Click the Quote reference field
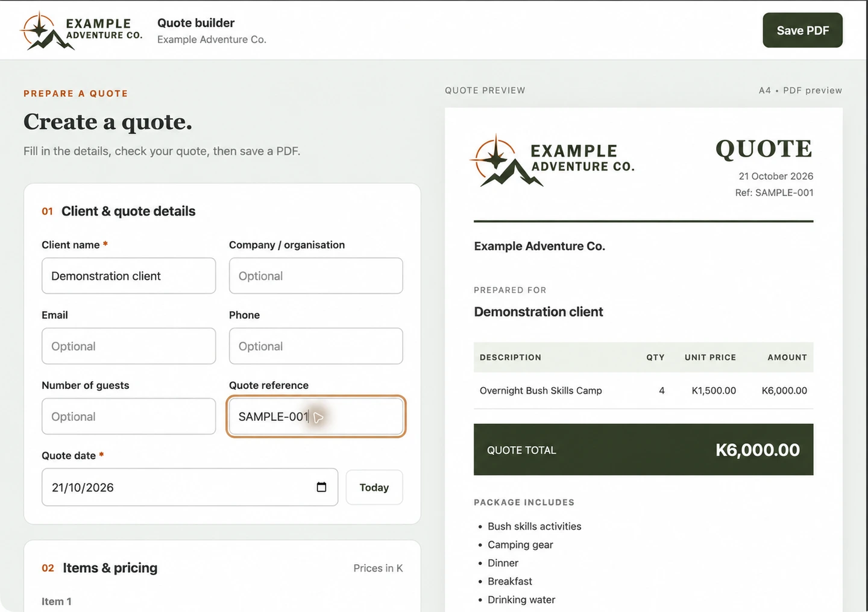The width and height of the screenshot is (868, 612). pyautogui.click(x=316, y=416)
